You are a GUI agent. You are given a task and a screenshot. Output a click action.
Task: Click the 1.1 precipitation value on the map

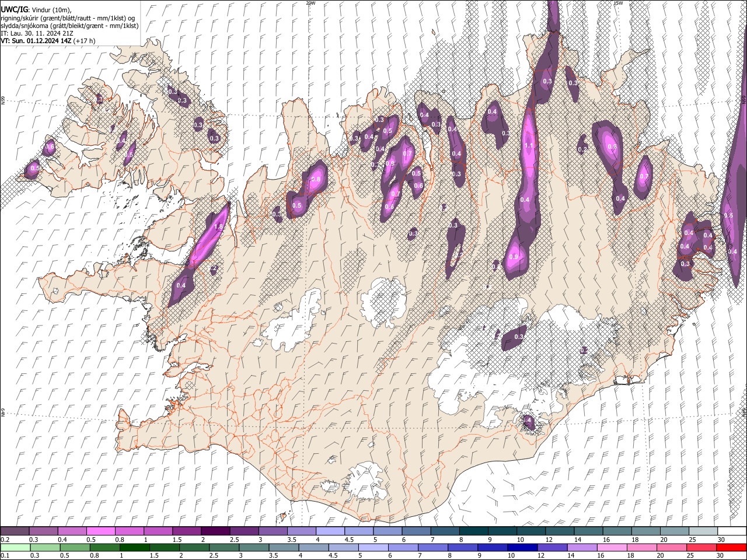coord(529,146)
